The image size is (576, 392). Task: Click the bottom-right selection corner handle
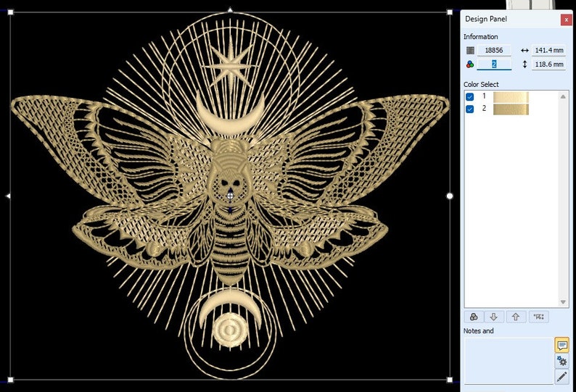coord(450,380)
